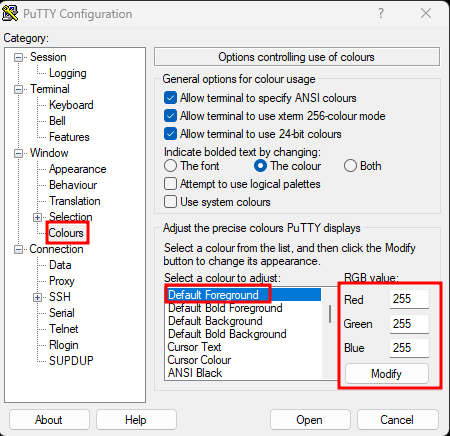Select Default Foreground in colour list
Viewport: 450px width, 436px height.
pyautogui.click(x=243, y=295)
